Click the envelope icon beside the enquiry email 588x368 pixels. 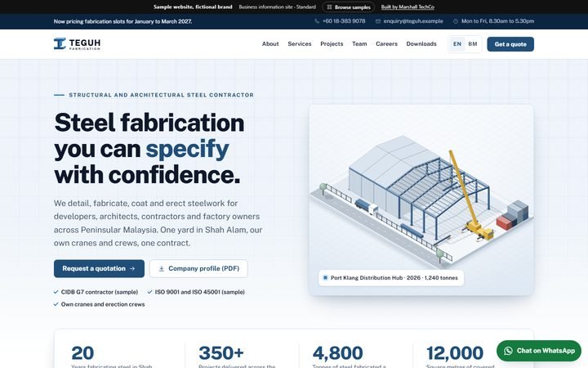[x=378, y=21]
